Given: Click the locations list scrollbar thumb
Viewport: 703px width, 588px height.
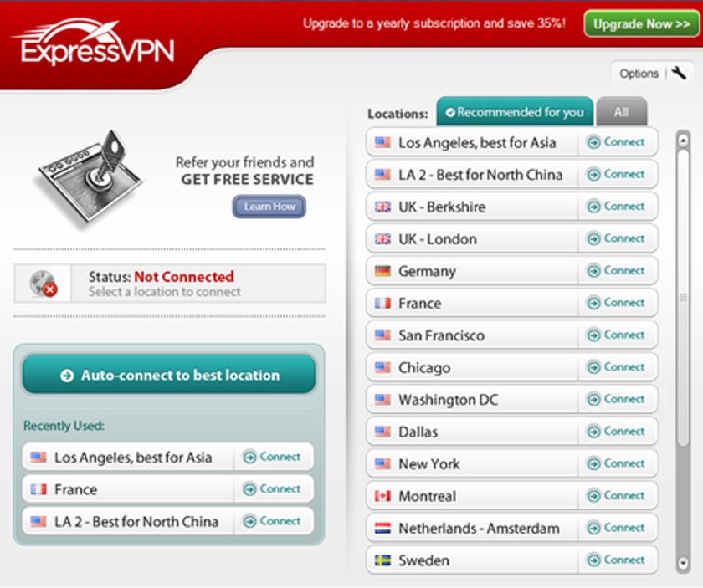Looking at the screenshot, I should (x=683, y=298).
